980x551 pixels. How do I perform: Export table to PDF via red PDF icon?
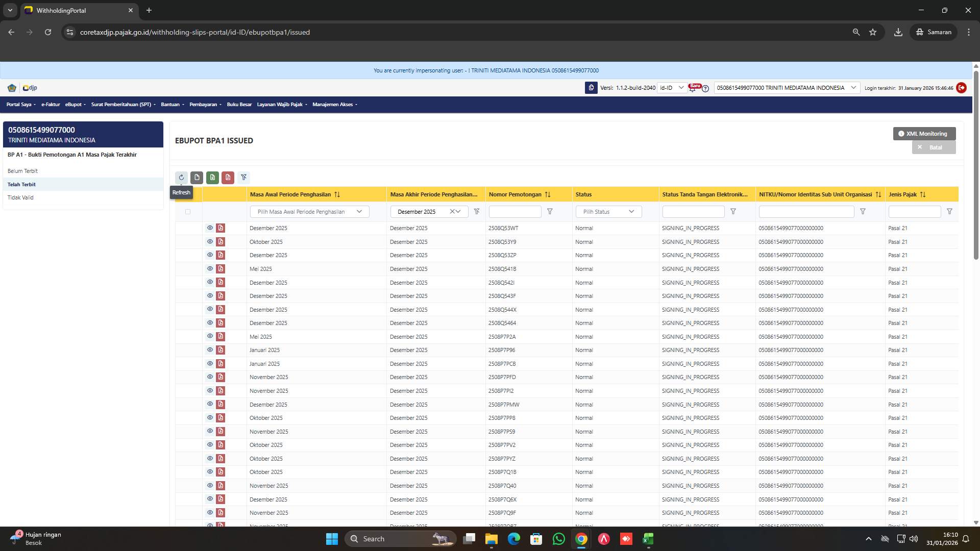pos(228,178)
